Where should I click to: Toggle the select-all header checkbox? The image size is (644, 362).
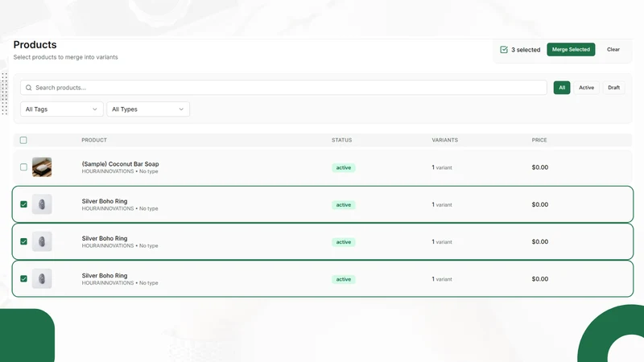(x=23, y=140)
